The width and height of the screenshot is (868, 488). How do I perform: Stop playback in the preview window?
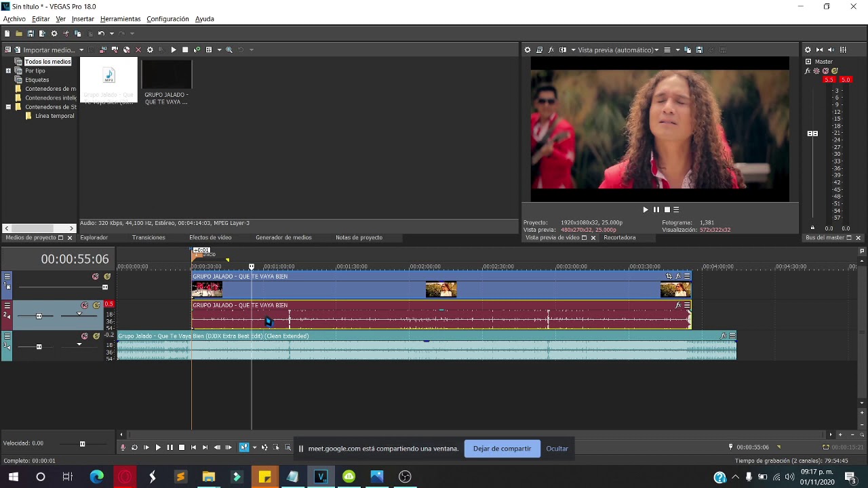[x=667, y=209]
